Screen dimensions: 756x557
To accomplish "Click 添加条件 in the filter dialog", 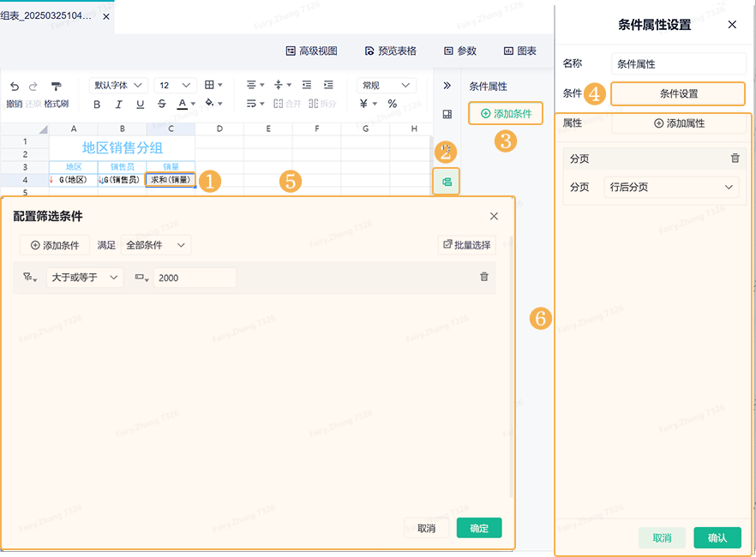I will 55,245.
